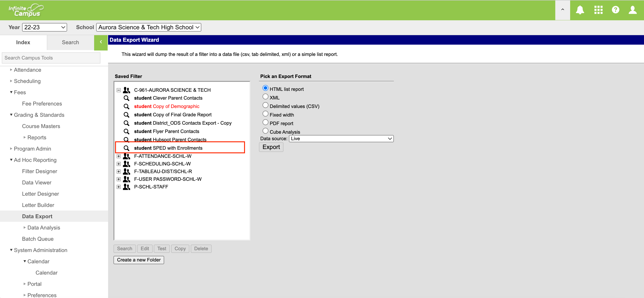Open Filter Designer from sidebar

pyautogui.click(x=39, y=171)
